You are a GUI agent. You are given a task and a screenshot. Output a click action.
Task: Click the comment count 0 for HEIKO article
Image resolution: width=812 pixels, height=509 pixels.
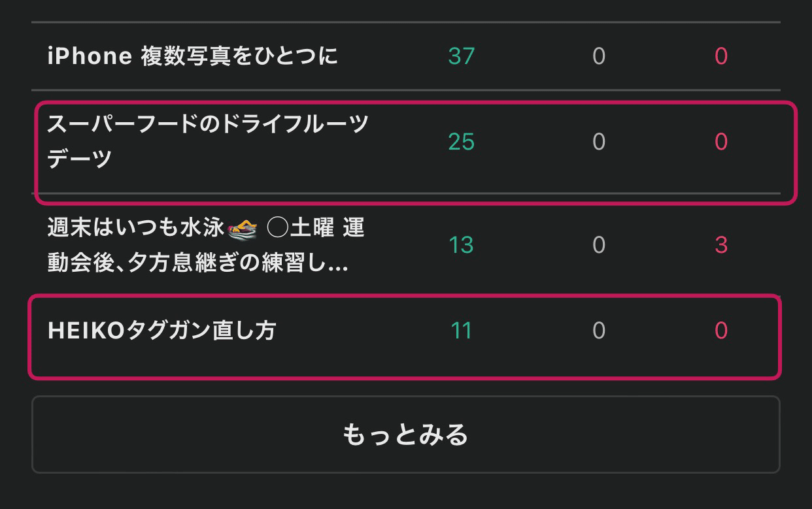click(x=598, y=331)
